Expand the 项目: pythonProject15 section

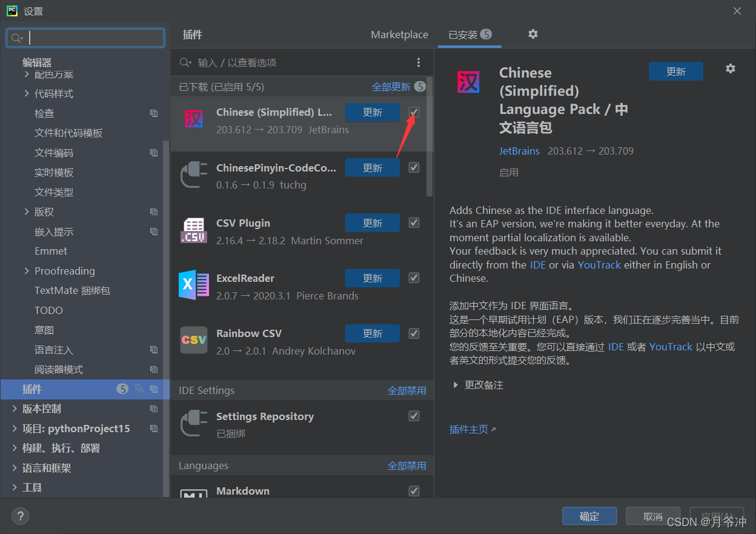(15, 429)
